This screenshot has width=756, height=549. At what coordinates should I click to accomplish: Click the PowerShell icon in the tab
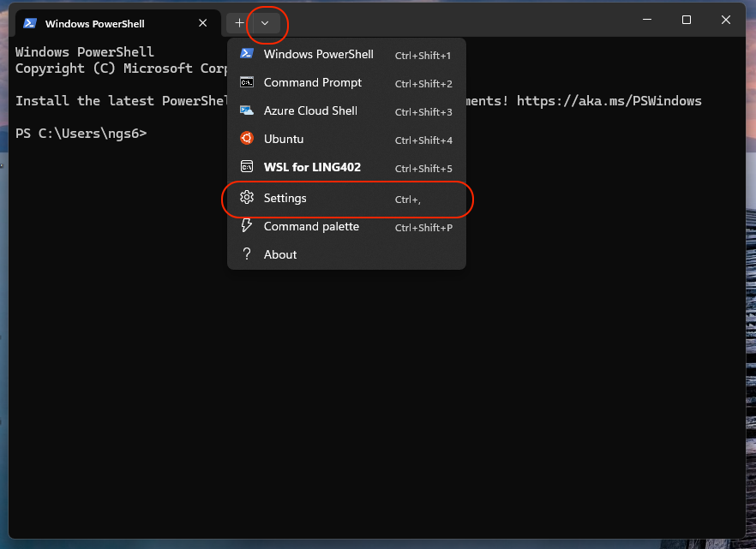[x=30, y=24]
